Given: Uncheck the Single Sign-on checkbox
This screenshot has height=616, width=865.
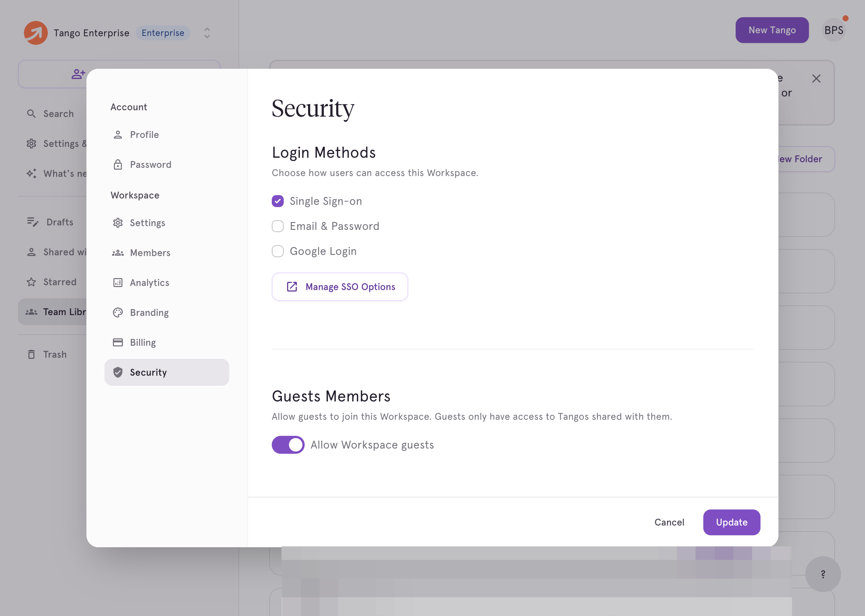Looking at the screenshot, I should click(x=278, y=201).
